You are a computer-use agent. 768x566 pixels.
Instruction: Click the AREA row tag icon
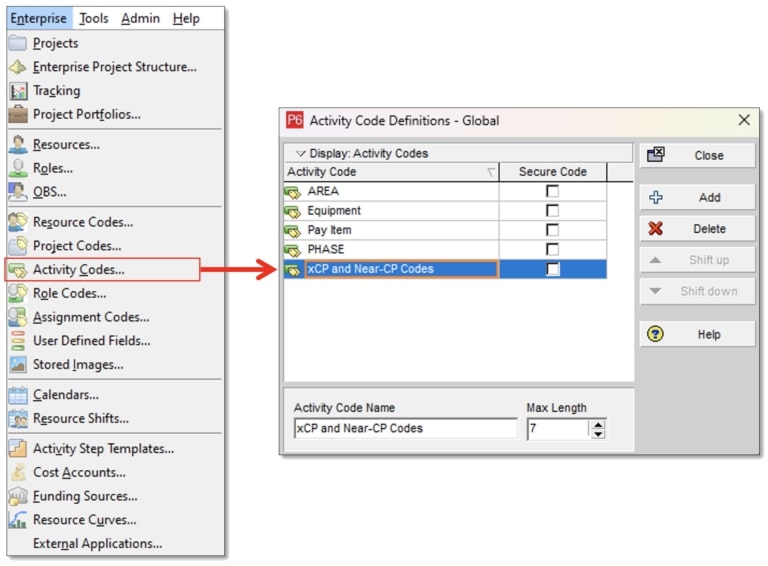tap(293, 192)
